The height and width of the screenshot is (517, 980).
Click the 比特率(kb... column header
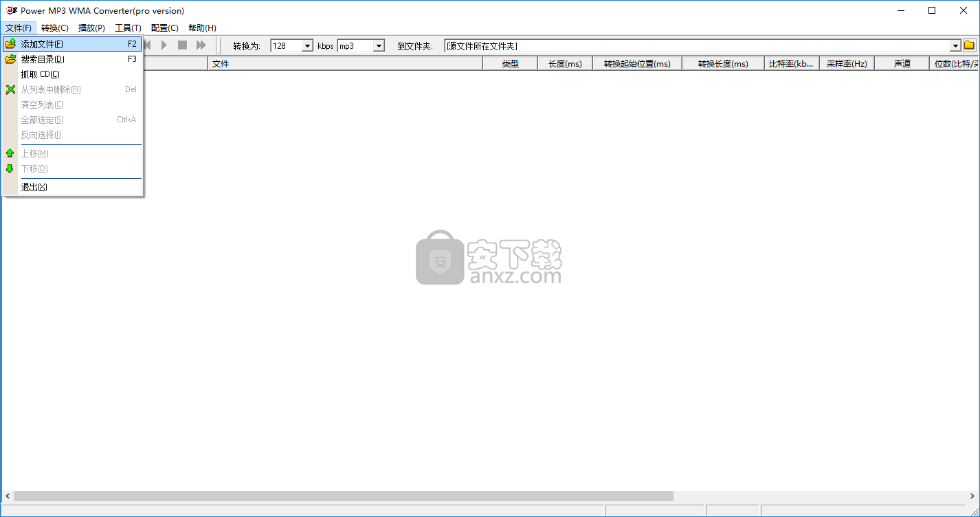[792, 63]
